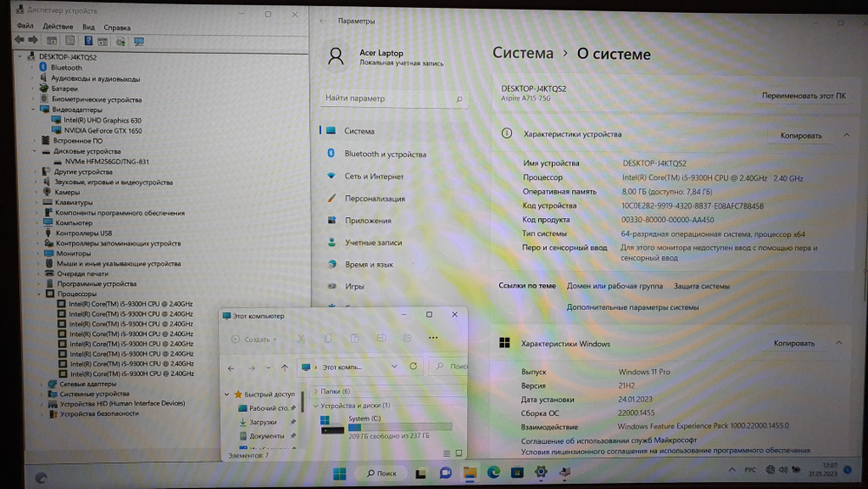Click the Help icon in Device Manager toolbar
Viewport: 868px width, 489px height.
tap(89, 41)
